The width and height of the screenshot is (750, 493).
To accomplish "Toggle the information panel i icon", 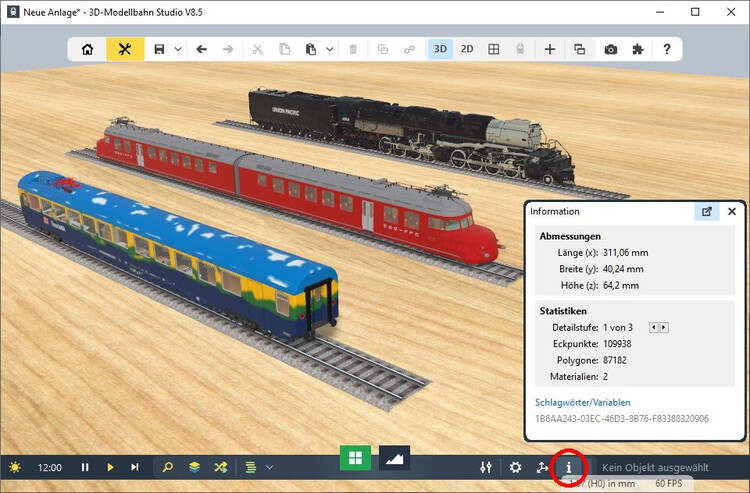I will 569,467.
